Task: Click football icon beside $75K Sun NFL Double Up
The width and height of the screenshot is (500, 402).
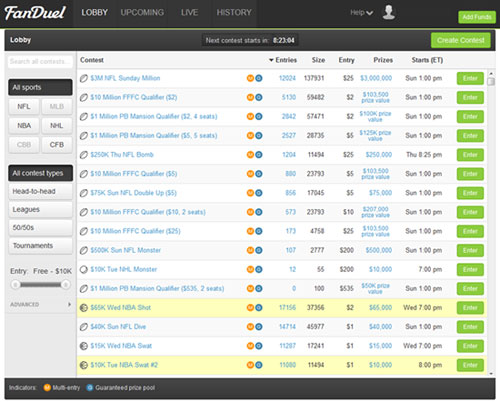Action: (x=84, y=193)
